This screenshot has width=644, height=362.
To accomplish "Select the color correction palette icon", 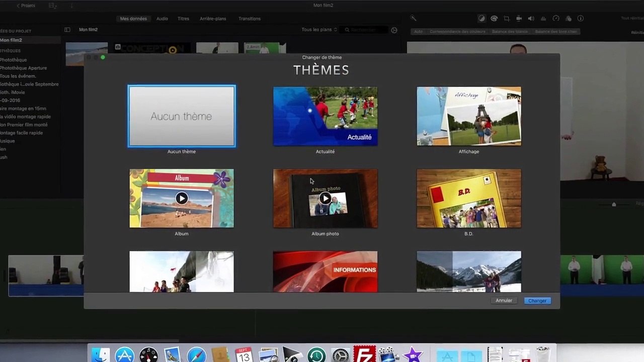I will click(x=494, y=19).
